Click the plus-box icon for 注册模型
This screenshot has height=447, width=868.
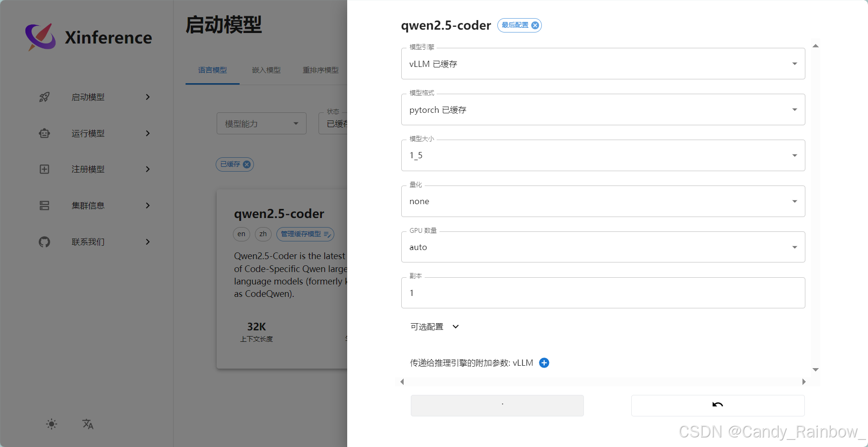(44, 169)
